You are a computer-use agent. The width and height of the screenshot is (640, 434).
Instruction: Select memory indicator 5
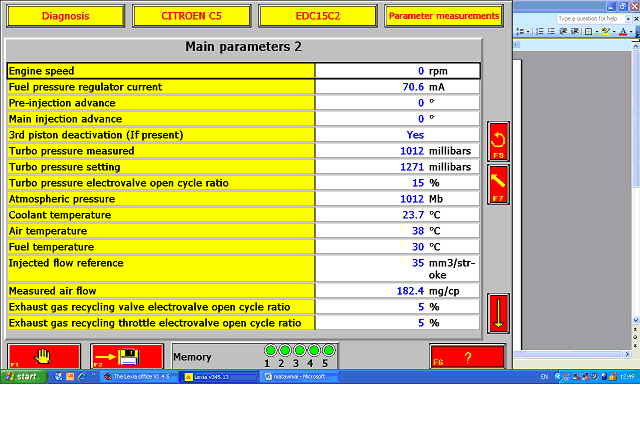click(x=329, y=350)
